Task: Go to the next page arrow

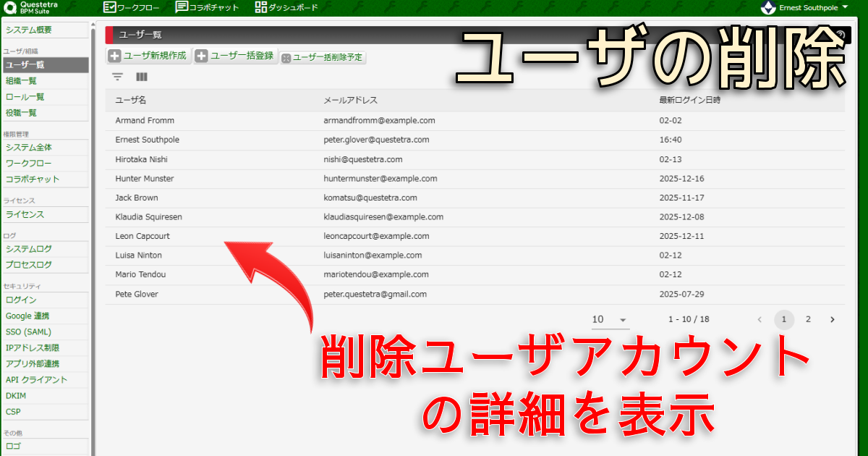Action: [x=833, y=319]
